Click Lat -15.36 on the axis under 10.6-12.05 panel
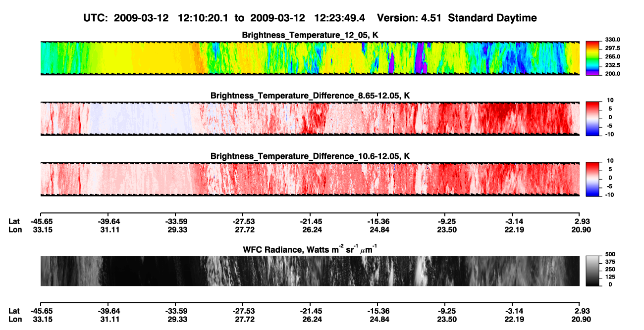 point(377,221)
